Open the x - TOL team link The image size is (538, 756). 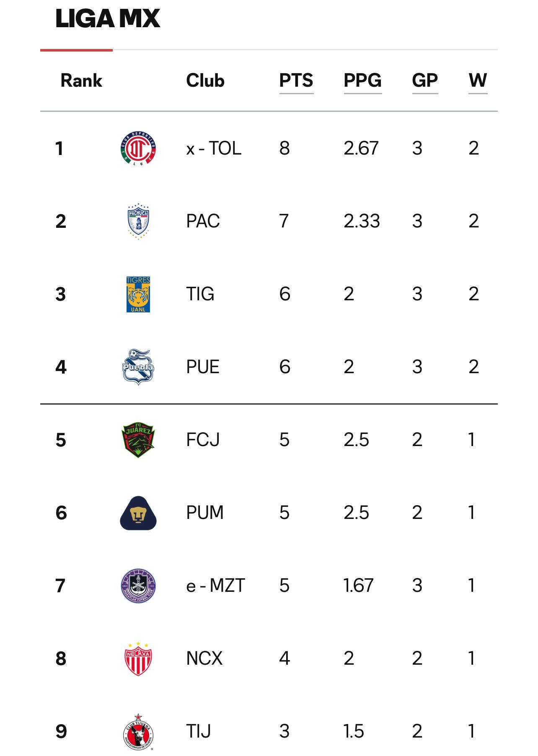[214, 148]
